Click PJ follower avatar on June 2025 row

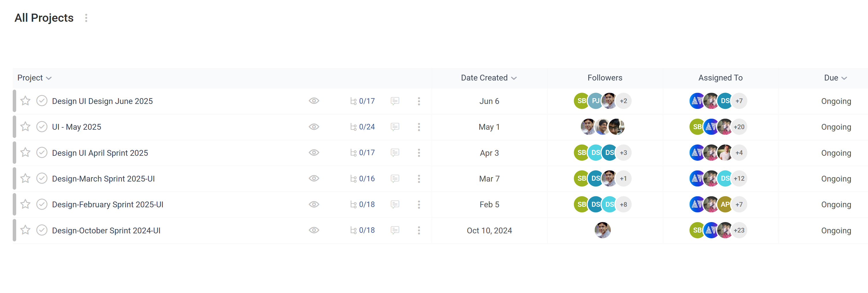point(595,101)
